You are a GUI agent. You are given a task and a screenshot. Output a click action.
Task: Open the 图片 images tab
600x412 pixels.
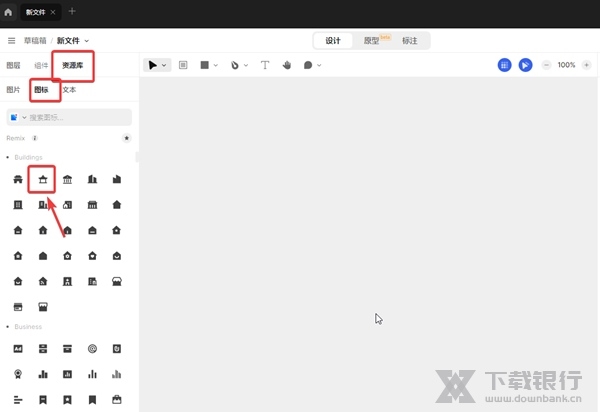pyautogui.click(x=13, y=90)
